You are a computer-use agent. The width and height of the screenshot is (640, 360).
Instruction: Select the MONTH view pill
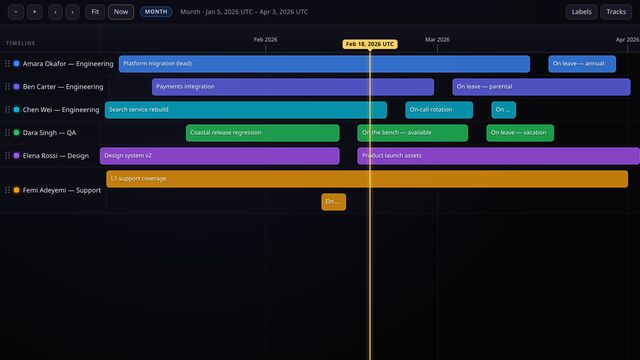156,12
